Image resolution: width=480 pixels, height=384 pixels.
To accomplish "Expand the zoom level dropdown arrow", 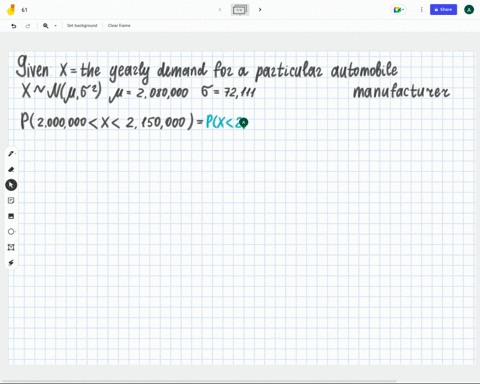I will coord(55,26).
